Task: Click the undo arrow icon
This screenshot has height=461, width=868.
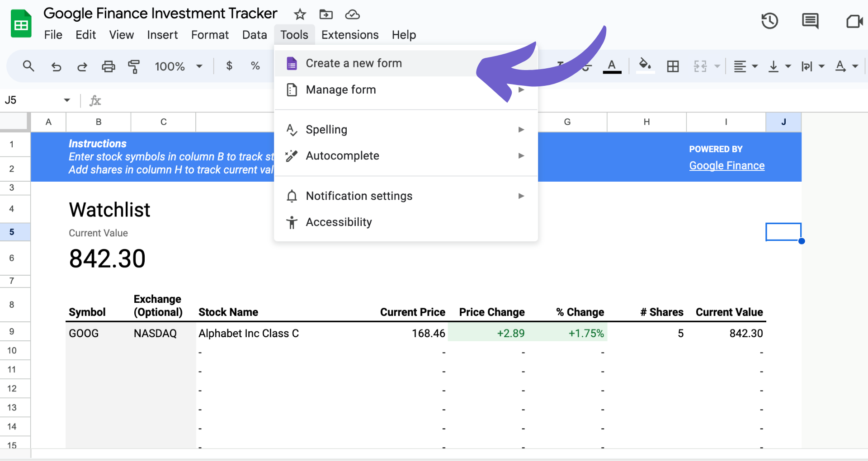Action: pos(56,67)
